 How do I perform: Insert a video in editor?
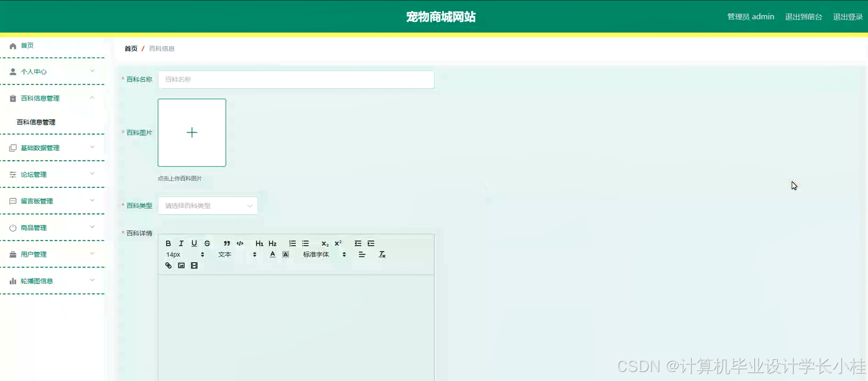tap(194, 265)
